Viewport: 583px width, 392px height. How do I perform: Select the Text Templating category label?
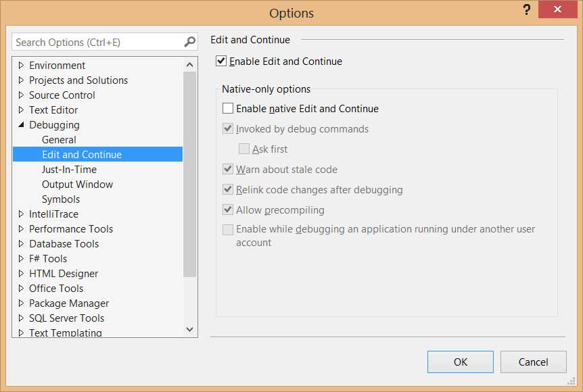pyautogui.click(x=66, y=333)
